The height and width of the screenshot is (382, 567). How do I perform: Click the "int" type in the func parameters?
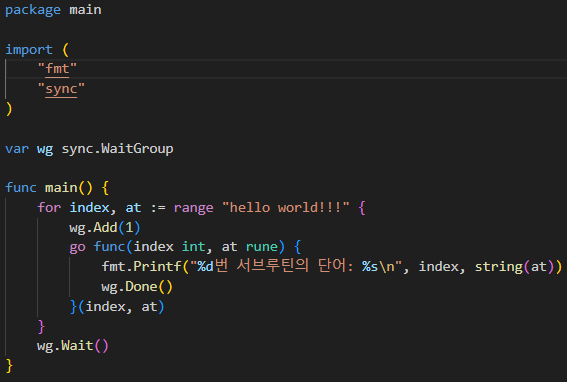click(193, 247)
